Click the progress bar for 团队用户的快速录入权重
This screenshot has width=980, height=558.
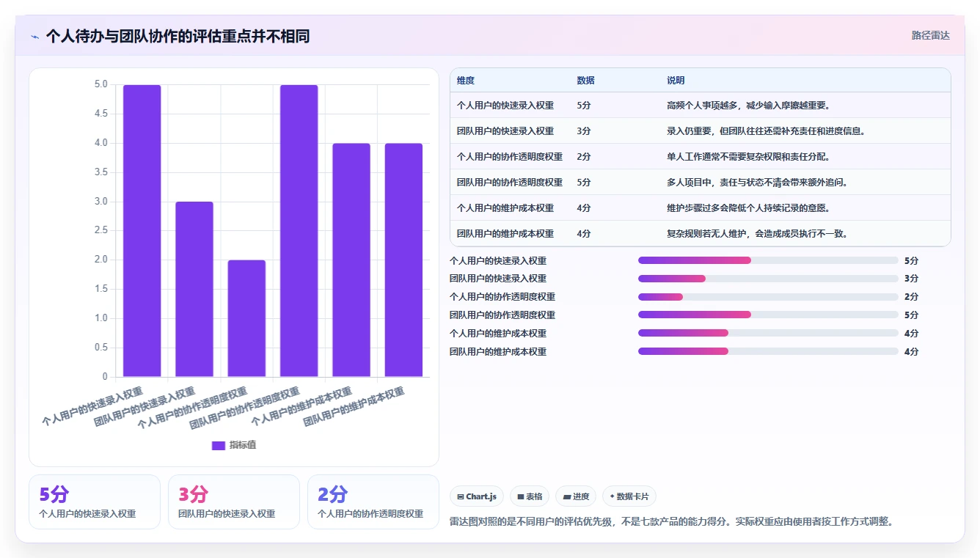click(768, 279)
